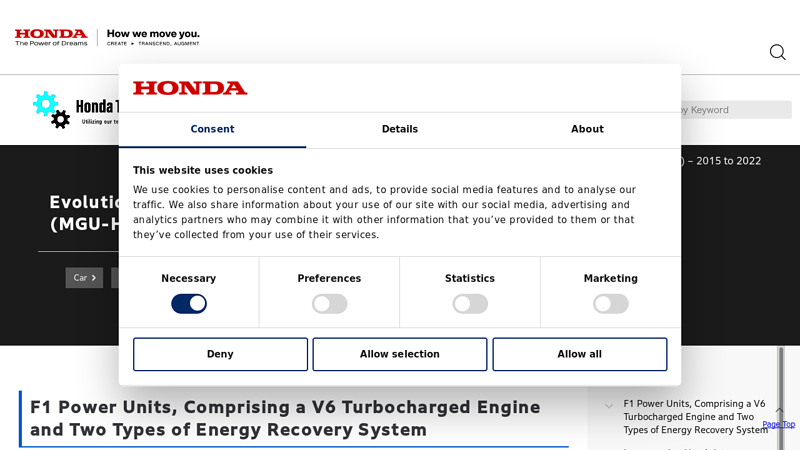
Task: Expand the F1 Power Units sidebar chevron
Action: pos(609,406)
